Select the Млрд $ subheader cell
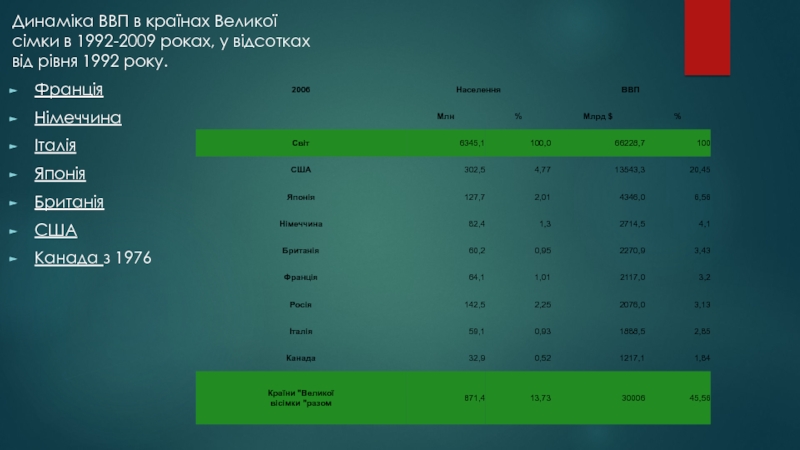Viewport: 800px width, 450px height. pos(598,117)
